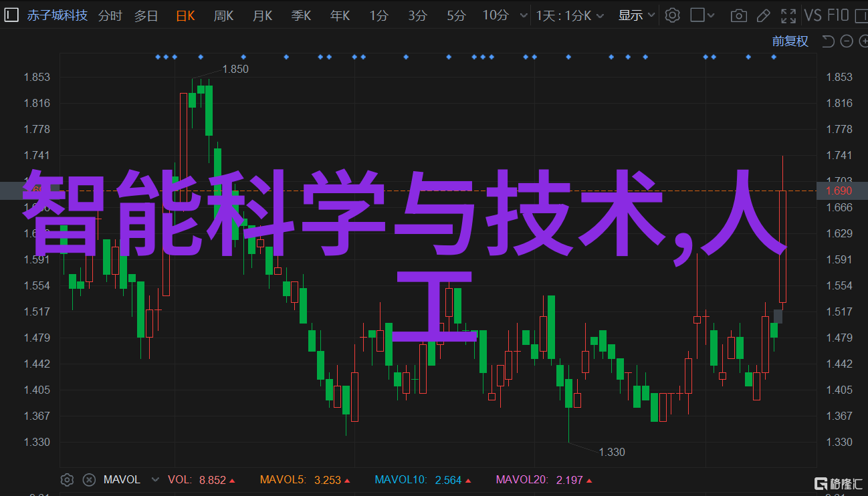Click the MAVOL10: 2.564 value

point(423,480)
